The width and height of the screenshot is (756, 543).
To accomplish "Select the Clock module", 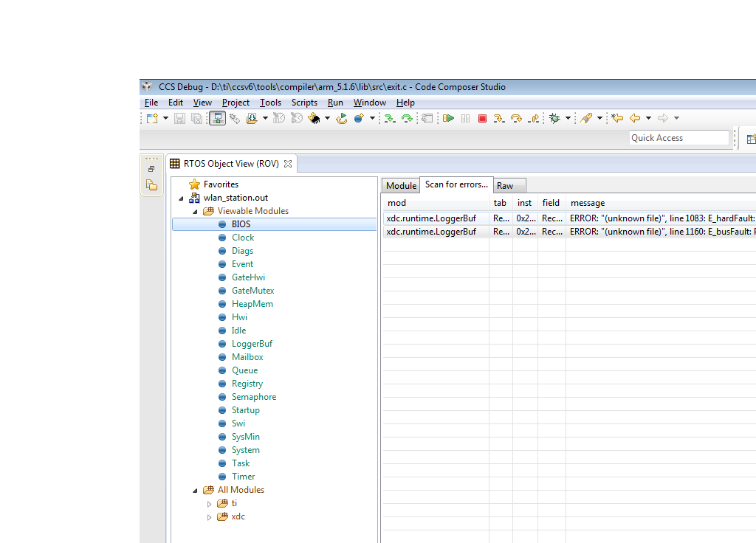I will point(242,238).
